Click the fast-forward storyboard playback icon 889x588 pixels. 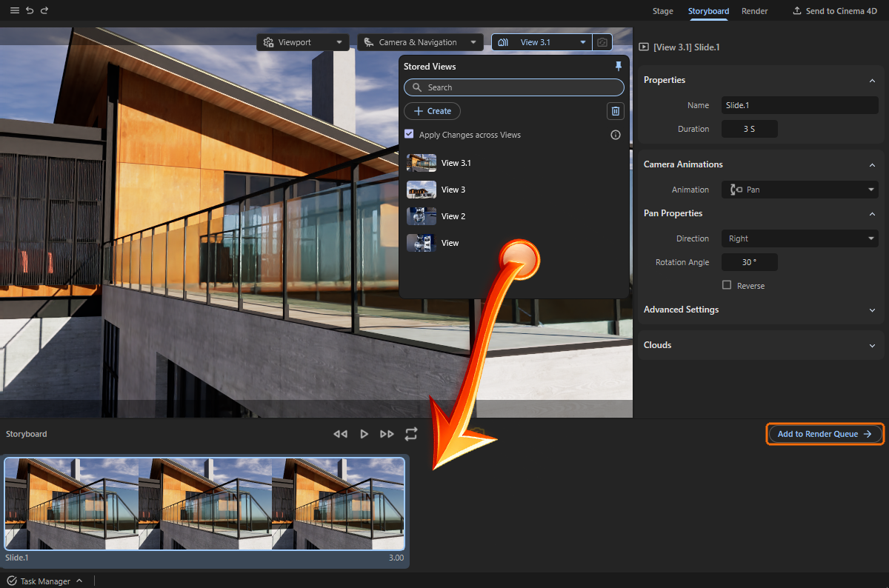(x=387, y=434)
